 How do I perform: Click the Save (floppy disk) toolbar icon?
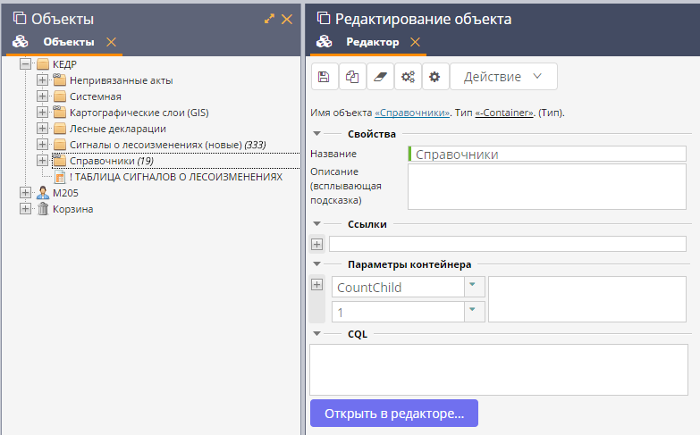coord(324,76)
